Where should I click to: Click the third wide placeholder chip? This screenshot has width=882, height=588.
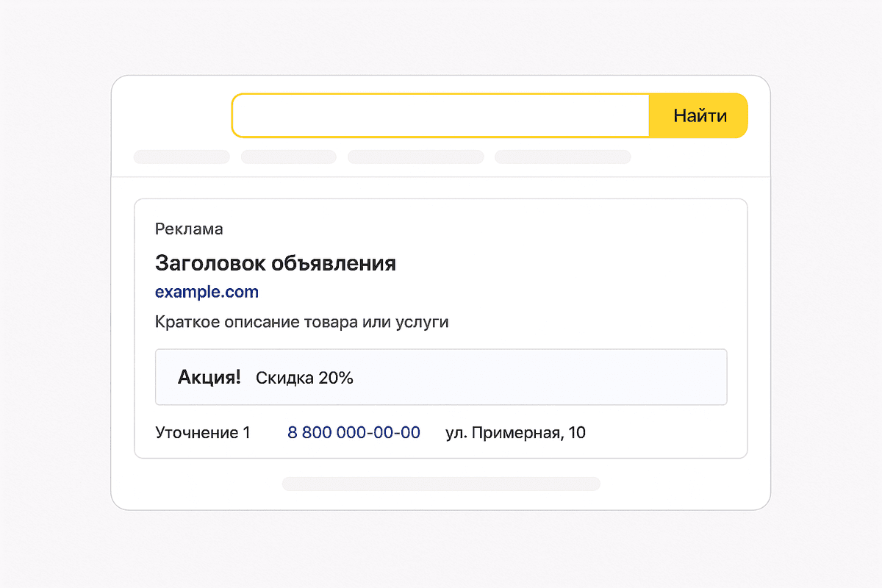(x=415, y=157)
